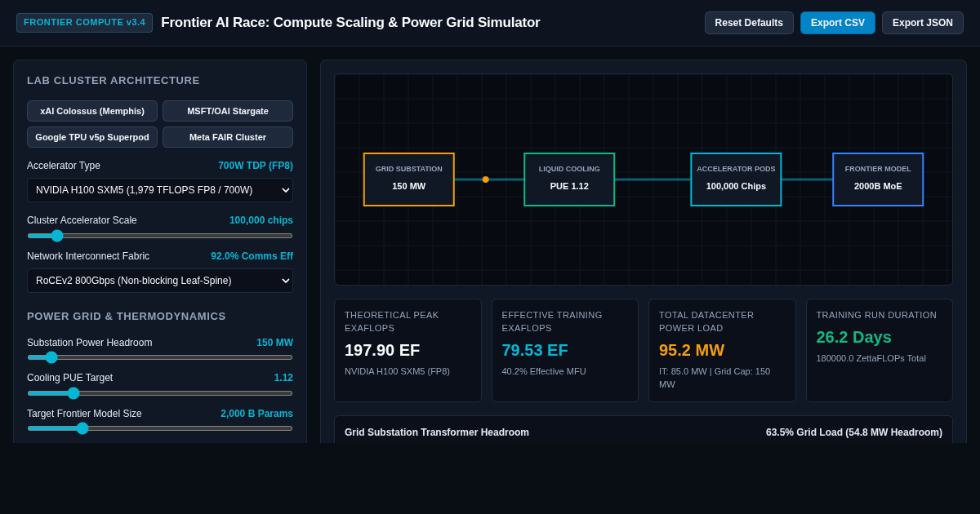Adjust the Cooling PUE Target slider

[160, 393]
